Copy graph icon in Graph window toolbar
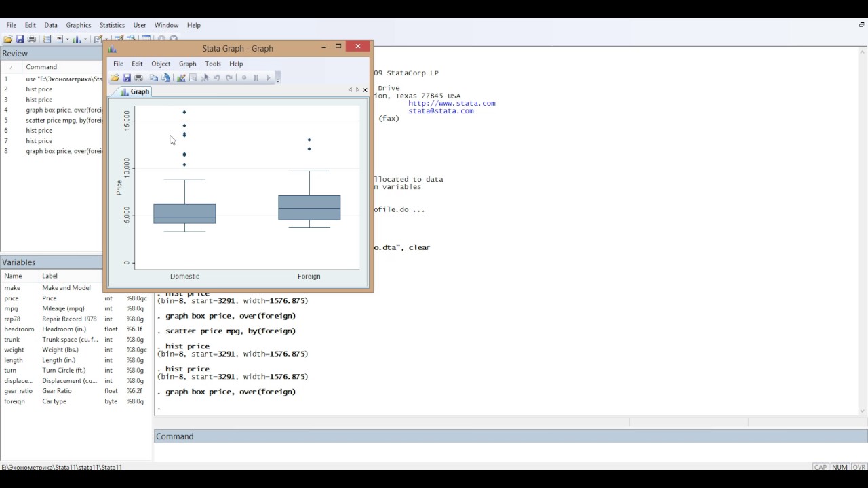This screenshot has height=488, width=868. click(154, 77)
